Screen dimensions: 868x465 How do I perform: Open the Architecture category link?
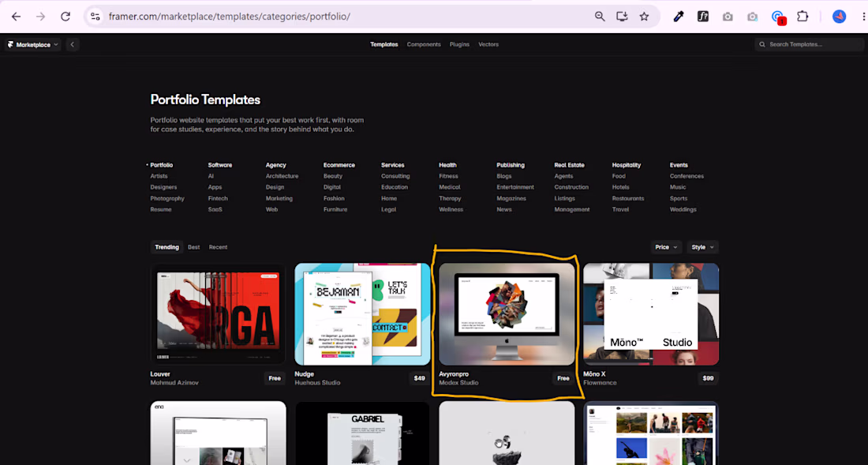click(282, 176)
